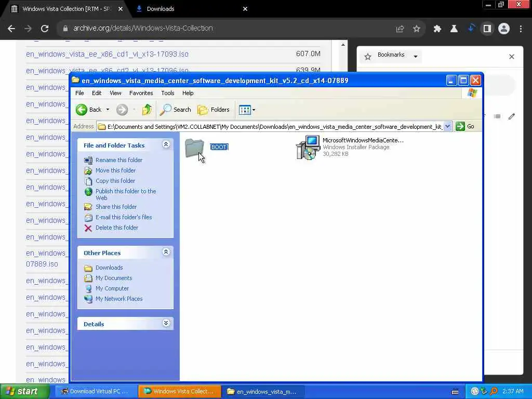
Task: Click the Explorer address path field
Action: pyautogui.click(x=270, y=127)
